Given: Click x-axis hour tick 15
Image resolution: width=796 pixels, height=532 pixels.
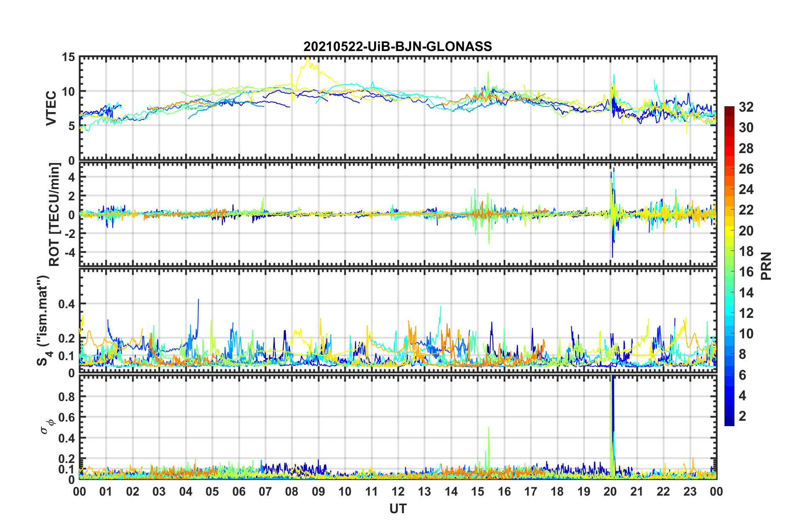Looking at the screenshot, I should [478, 491].
